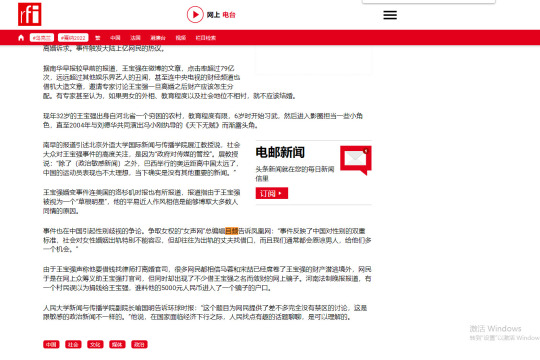Play the online radio stream
This screenshot has width=540, height=360.
point(195,15)
